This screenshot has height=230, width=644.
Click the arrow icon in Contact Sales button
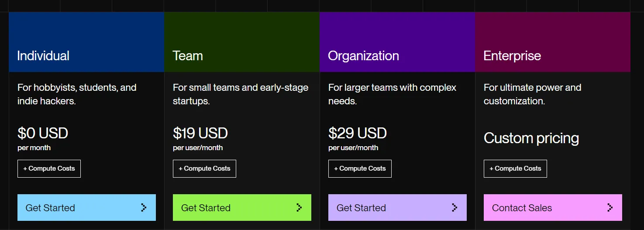(x=610, y=208)
